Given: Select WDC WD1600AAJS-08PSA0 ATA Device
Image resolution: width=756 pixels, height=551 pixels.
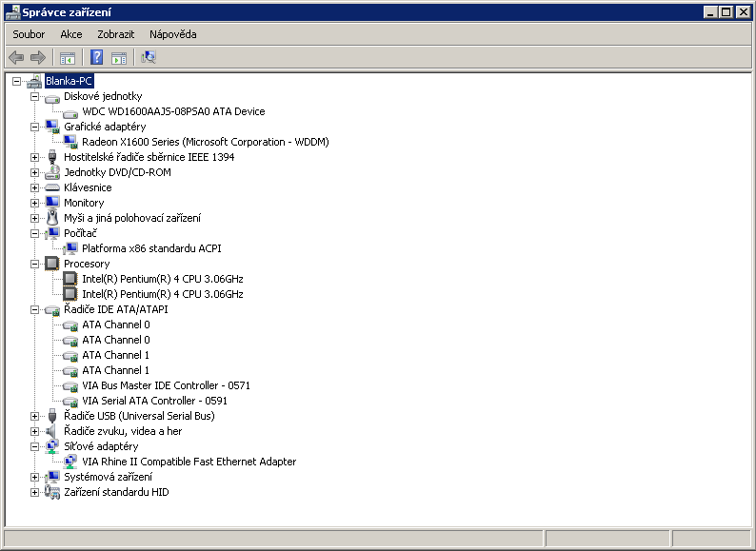Looking at the screenshot, I should (173, 111).
